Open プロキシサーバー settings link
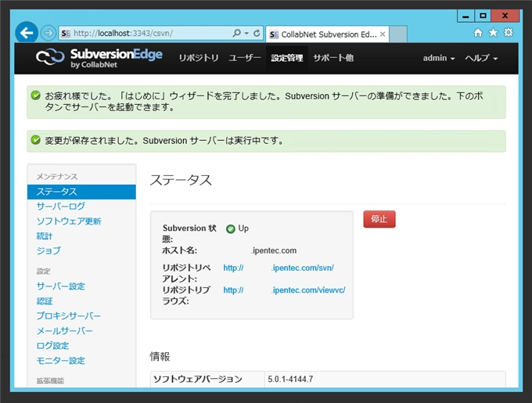 click(69, 316)
